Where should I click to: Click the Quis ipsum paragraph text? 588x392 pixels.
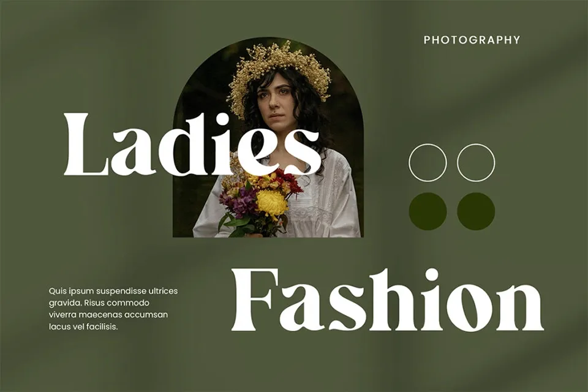pyautogui.click(x=113, y=309)
